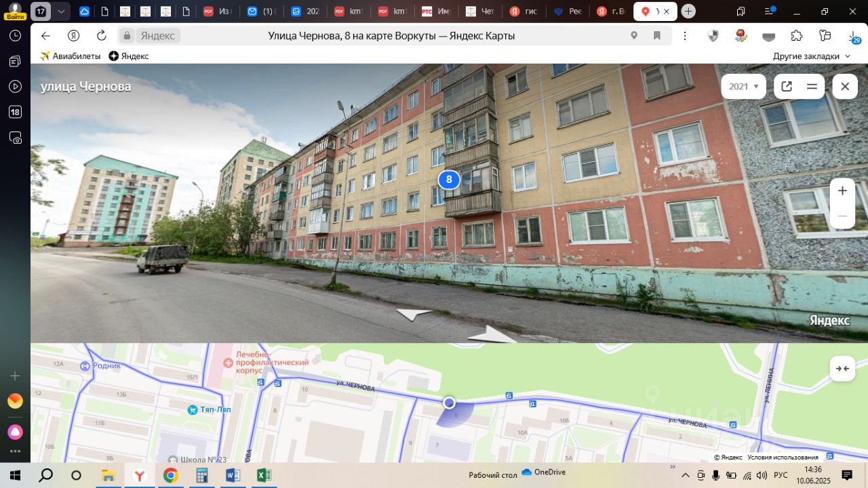Click the Родник place label on the map
Image resolution: width=868 pixels, height=488 pixels.
tap(100, 365)
